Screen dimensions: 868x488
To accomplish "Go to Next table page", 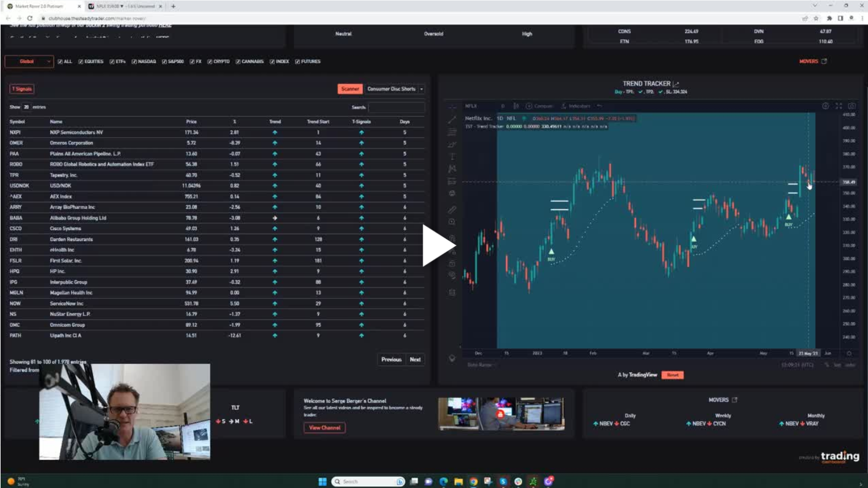I will 415,359.
